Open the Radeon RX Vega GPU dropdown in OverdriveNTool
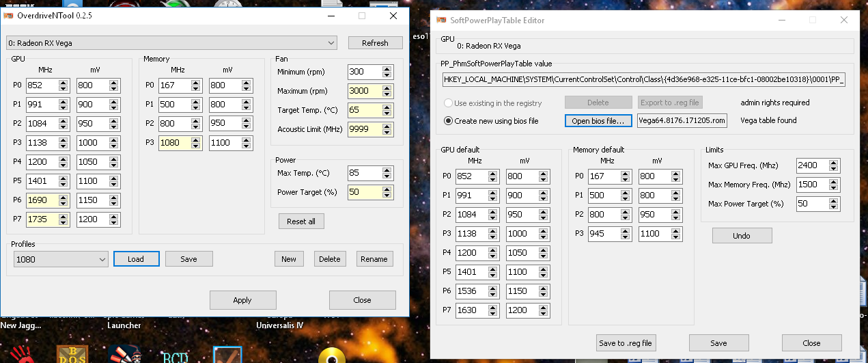The height and width of the screenshot is (363, 868). pos(172,43)
